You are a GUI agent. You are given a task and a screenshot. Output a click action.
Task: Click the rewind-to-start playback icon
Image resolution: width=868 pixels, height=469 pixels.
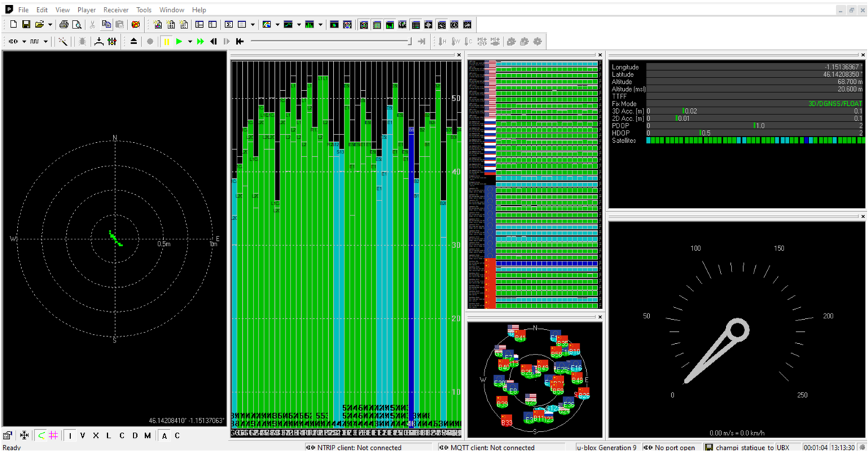click(240, 42)
